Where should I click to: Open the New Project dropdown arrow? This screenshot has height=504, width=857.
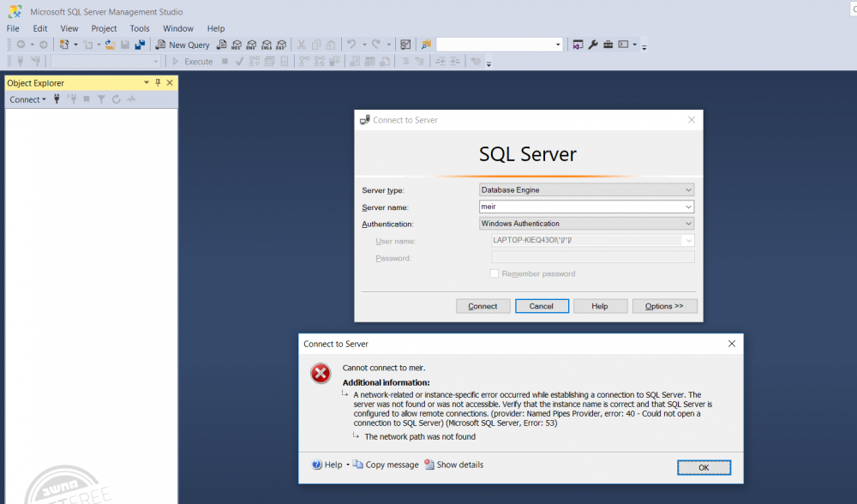click(x=75, y=45)
